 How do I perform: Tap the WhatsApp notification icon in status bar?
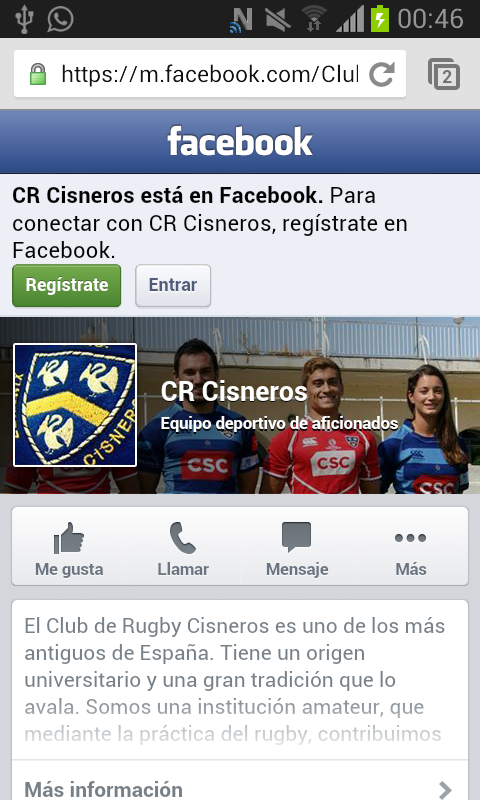60,19
